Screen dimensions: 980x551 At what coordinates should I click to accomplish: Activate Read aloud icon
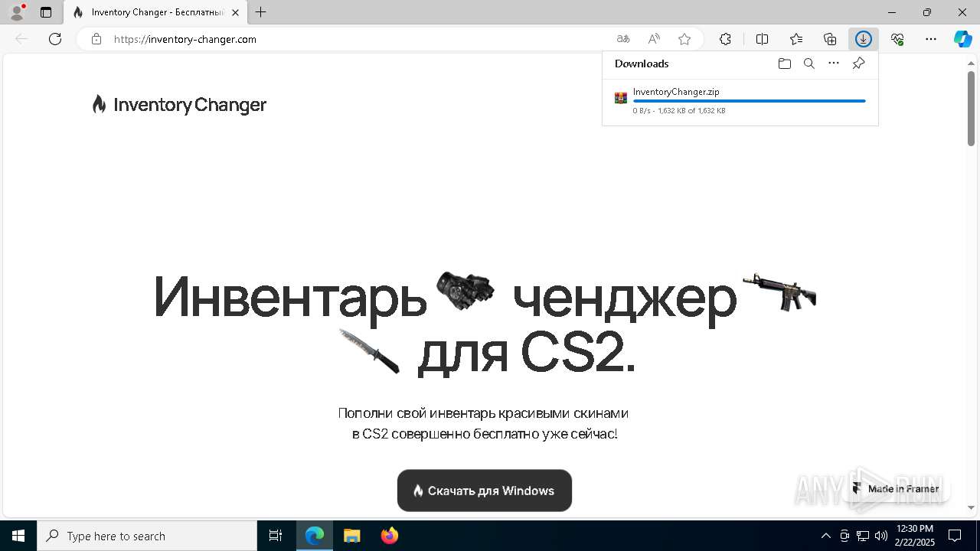coord(654,39)
